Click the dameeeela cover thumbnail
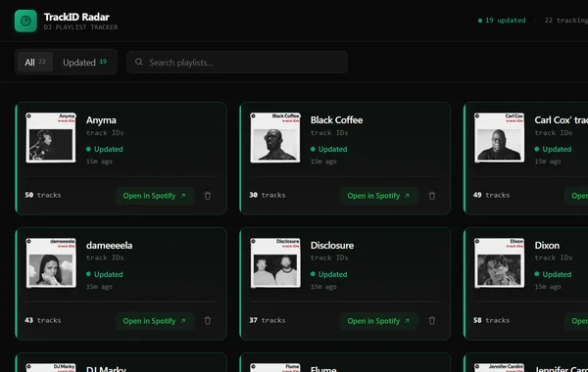Screen dimensions: 588x372 click(x=51, y=263)
